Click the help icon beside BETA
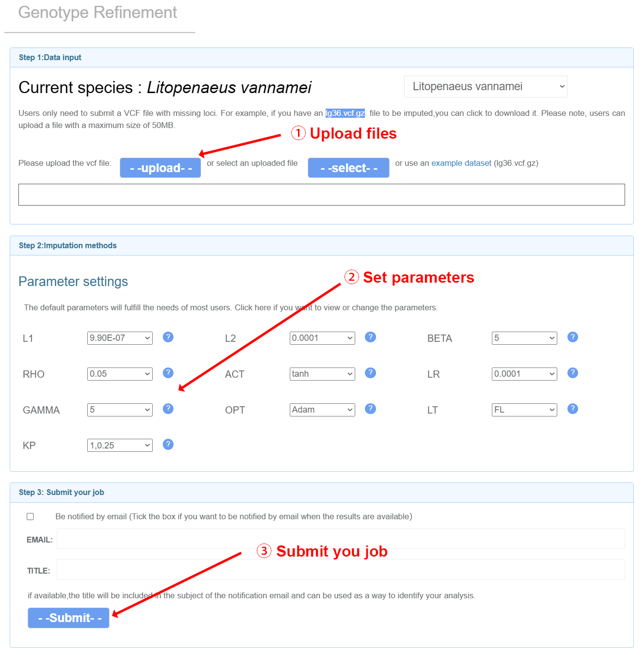 573,337
